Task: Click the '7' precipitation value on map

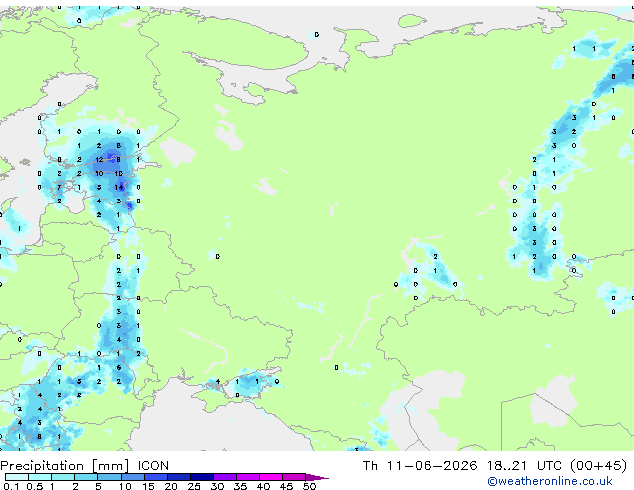Action: click(x=59, y=187)
